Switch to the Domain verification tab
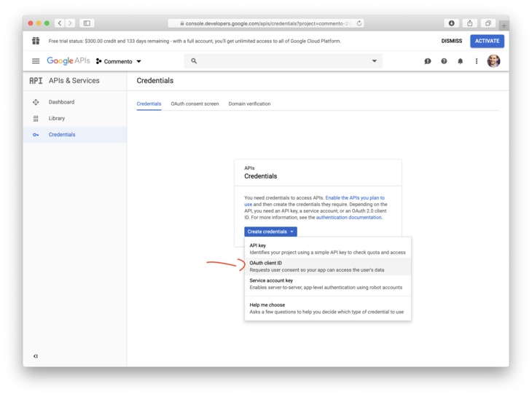Image resolution: width=532 pixels, height=397 pixels. pyautogui.click(x=249, y=103)
